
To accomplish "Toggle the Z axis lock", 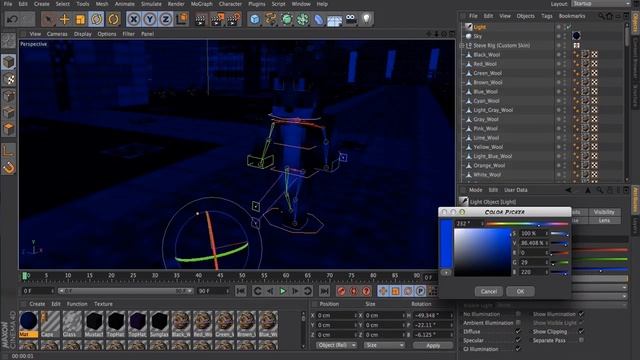I will pos(166,19).
